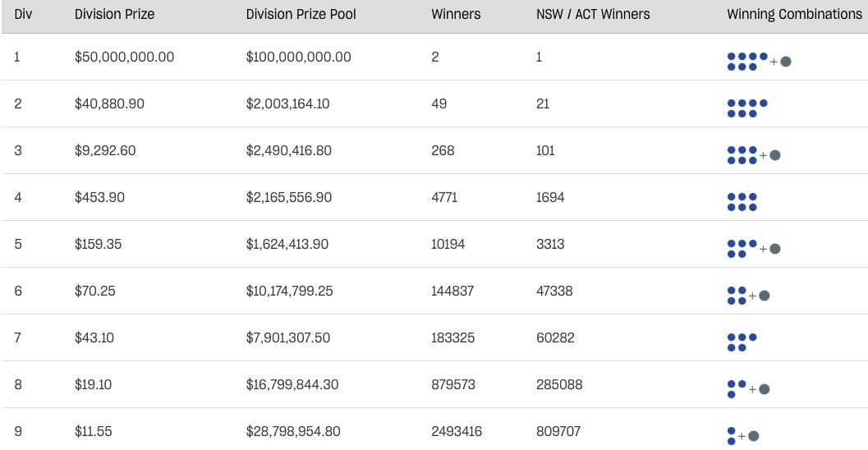
Task: Click the Division 2 seven-dot combination icon
Action: tap(747, 108)
